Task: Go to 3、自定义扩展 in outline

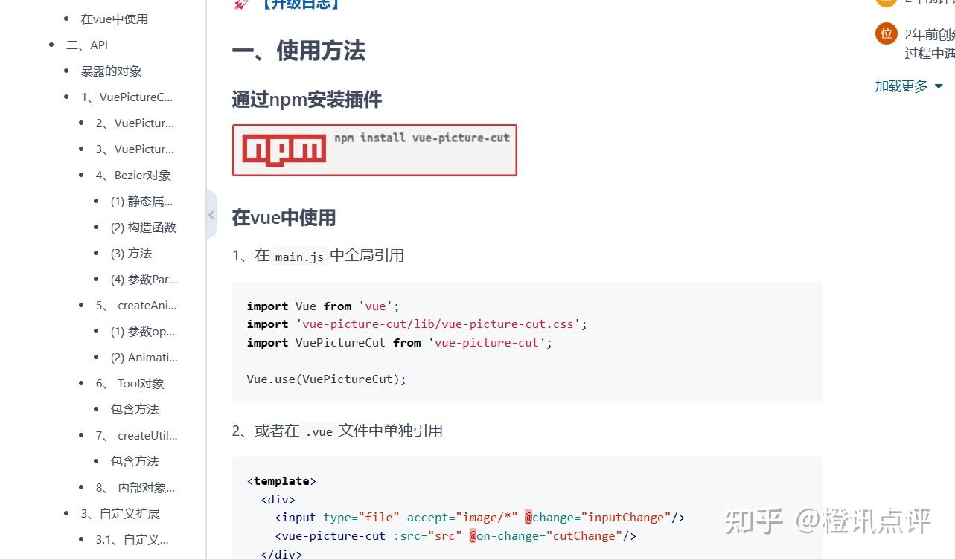Action: (121, 514)
